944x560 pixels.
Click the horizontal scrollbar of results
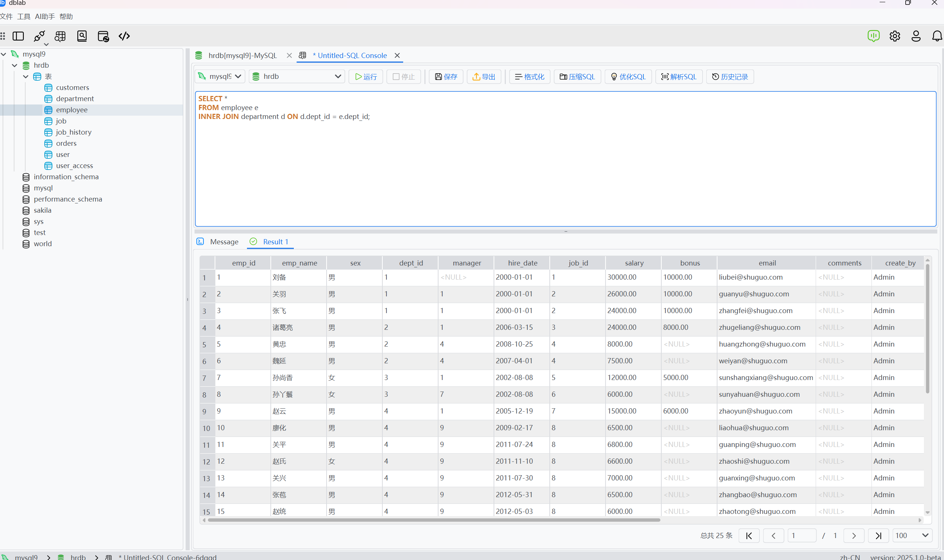pos(434,520)
